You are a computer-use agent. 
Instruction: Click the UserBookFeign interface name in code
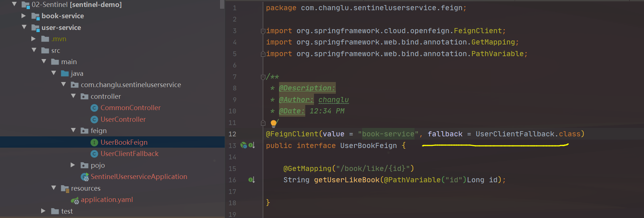369,145
